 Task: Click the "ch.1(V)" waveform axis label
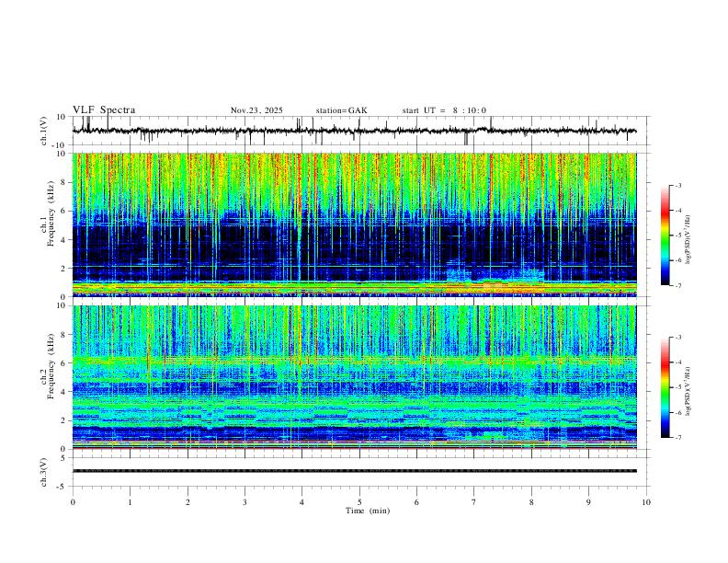pyautogui.click(x=44, y=131)
